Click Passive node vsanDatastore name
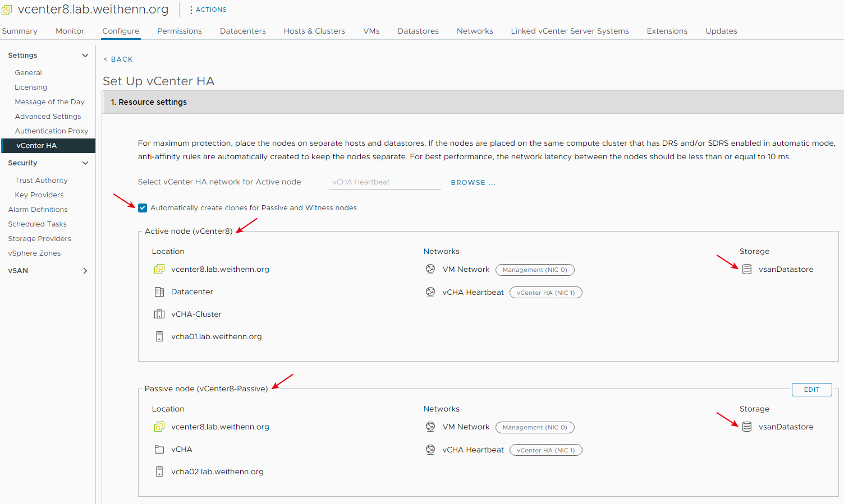This screenshot has width=844, height=504. point(786,427)
